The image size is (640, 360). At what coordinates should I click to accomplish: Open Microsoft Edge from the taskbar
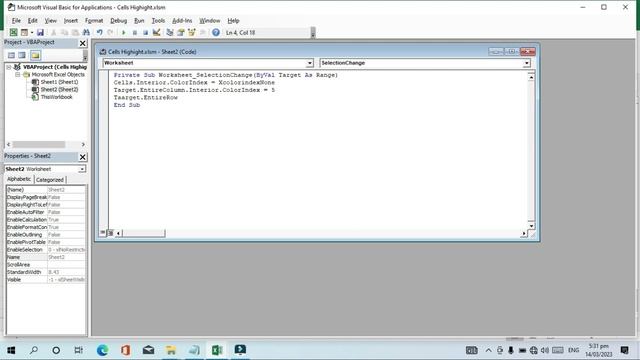102,350
